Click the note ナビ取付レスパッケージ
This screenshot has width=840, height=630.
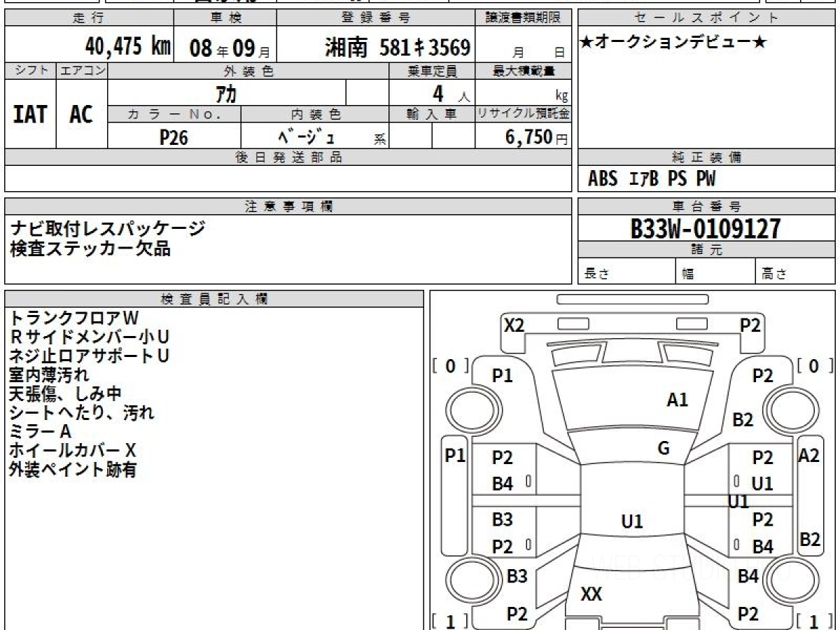click(x=108, y=227)
